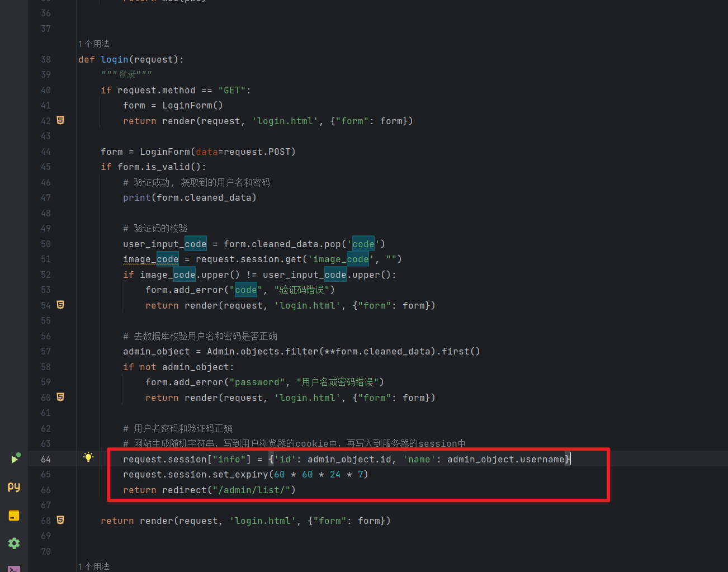Click the yellow lightbulb quick-fix icon
Image resolution: width=728 pixels, height=572 pixels.
point(88,457)
